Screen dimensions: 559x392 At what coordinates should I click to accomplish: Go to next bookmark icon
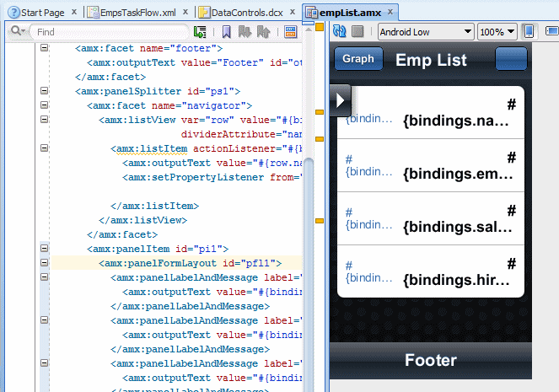[245, 32]
